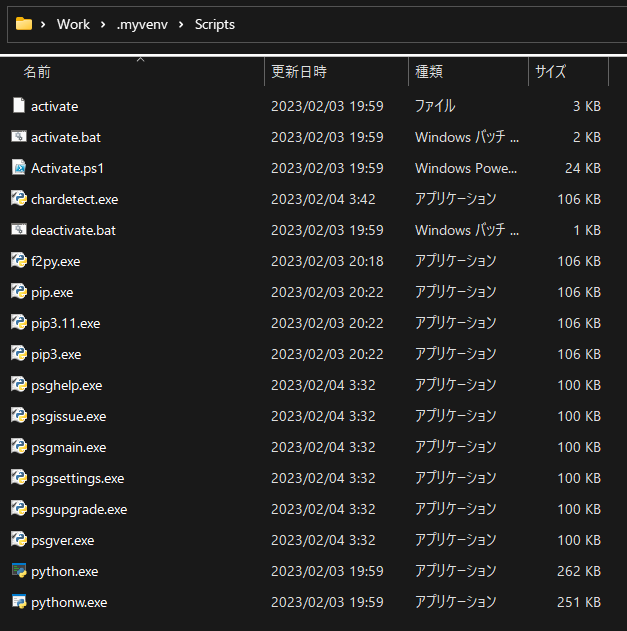627x631 pixels.
Task: Click the chardetect.exe application icon
Action: coord(18,199)
